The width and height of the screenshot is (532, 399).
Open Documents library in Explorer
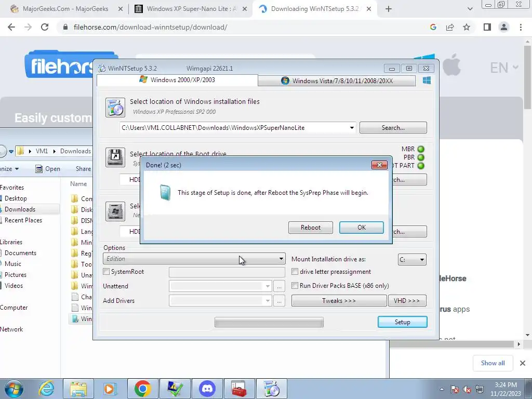tap(20, 253)
